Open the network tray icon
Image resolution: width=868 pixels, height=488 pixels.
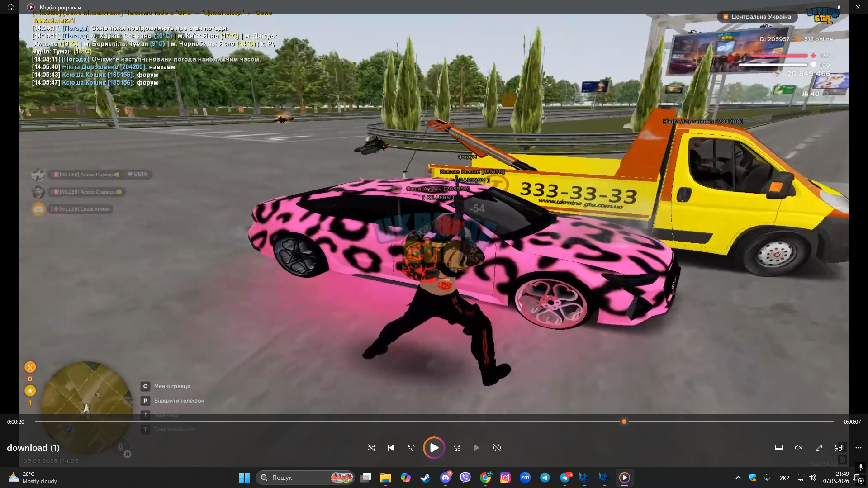tap(802, 478)
